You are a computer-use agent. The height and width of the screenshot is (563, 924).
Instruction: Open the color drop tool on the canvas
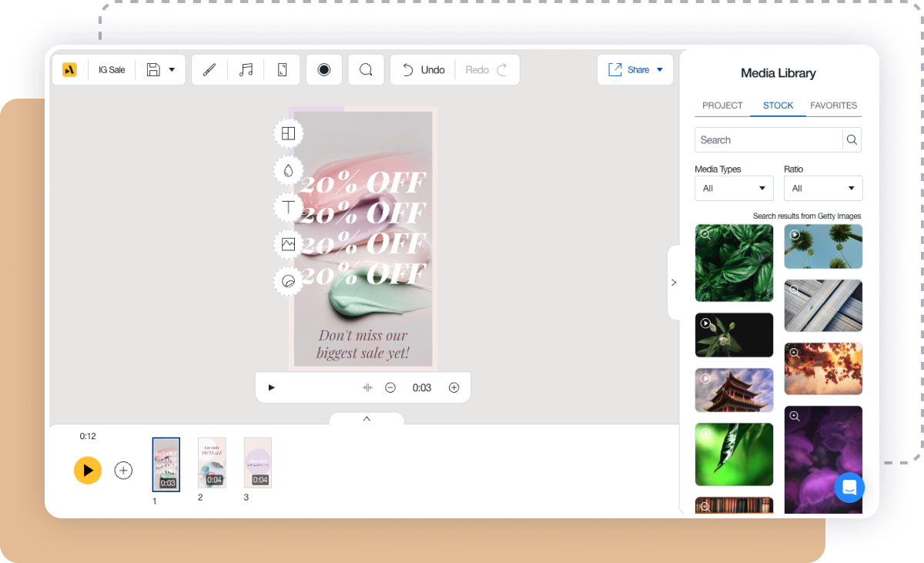(x=288, y=170)
